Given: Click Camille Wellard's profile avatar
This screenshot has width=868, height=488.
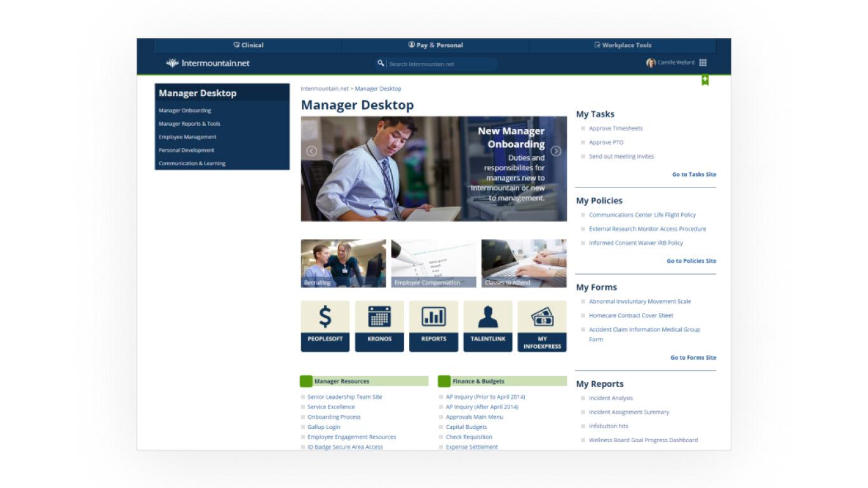Looking at the screenshot, I should 651,63.
